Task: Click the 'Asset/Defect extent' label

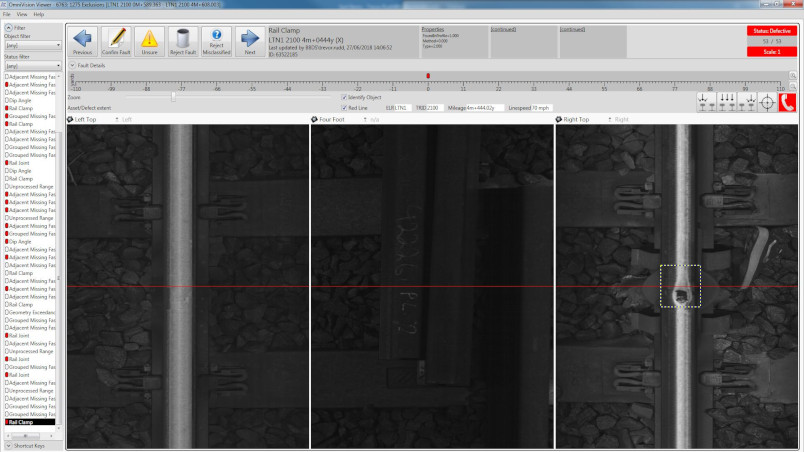Action: pyautogui.click(x=89, y=108)
